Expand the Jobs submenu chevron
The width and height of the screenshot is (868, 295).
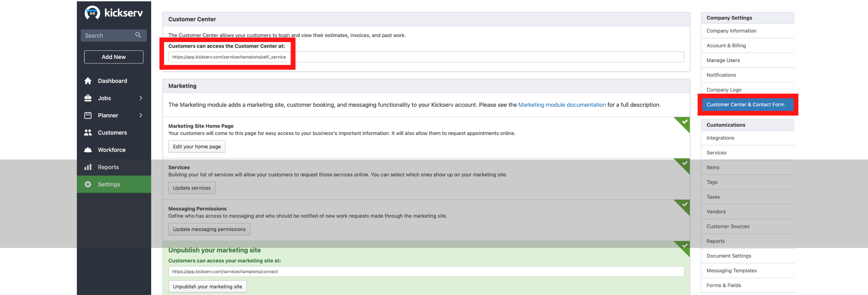point(141,98)
